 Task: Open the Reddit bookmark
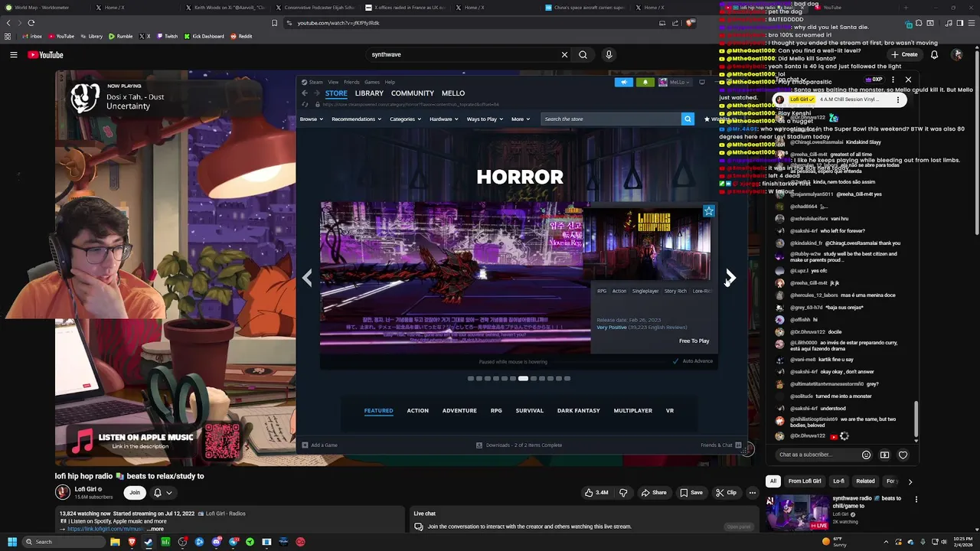[241, 36]
